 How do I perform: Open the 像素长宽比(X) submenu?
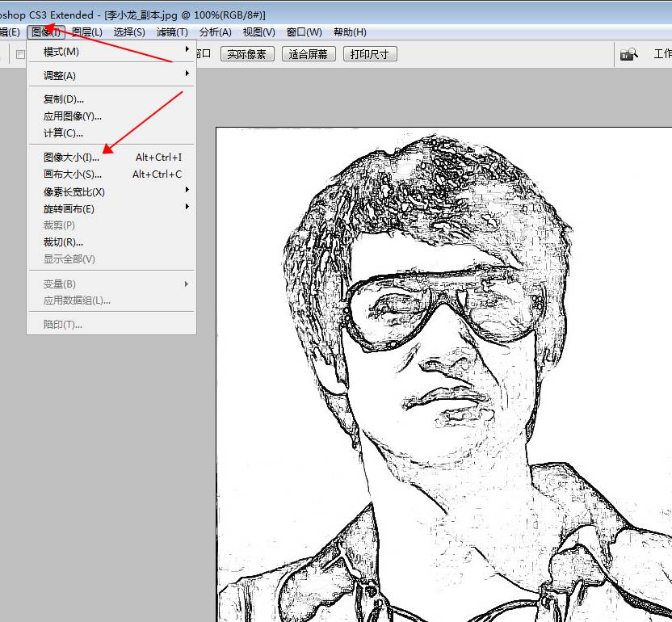tap(74, 192)
